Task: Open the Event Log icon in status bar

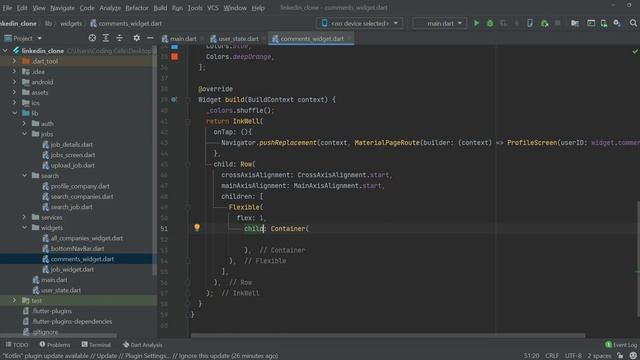Action: (608, 345)
